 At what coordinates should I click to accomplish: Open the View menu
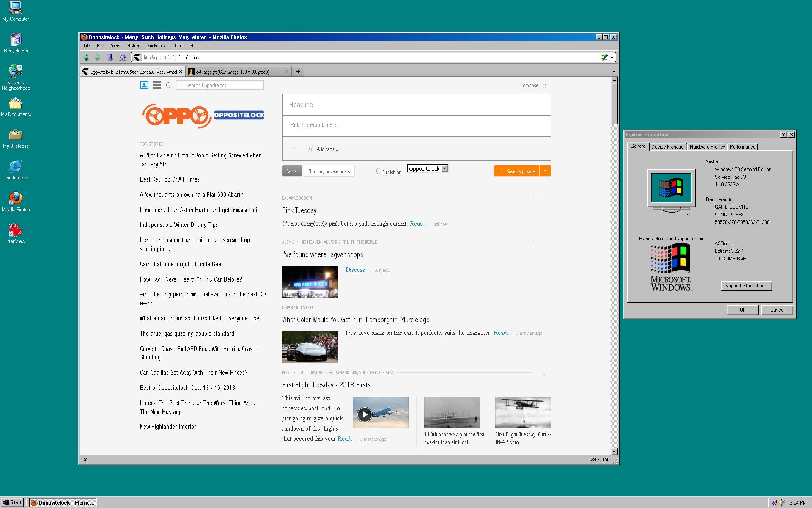115,46
